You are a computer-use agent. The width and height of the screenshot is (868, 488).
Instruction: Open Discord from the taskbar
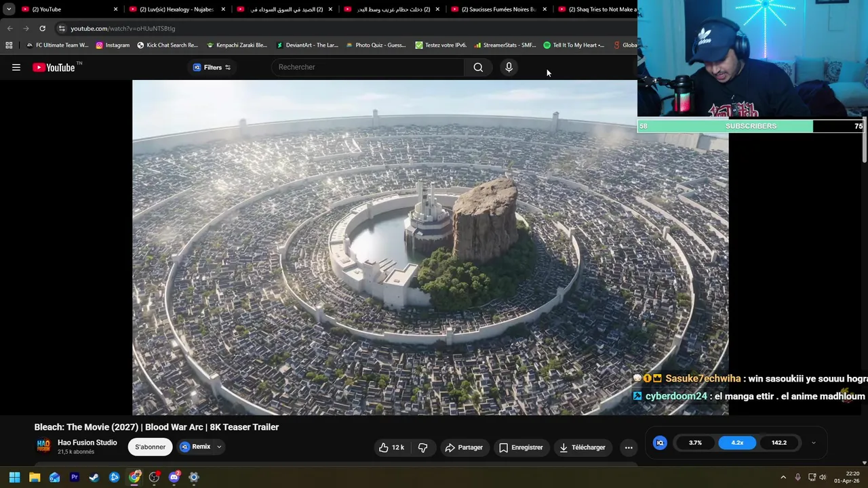(174, 477)
